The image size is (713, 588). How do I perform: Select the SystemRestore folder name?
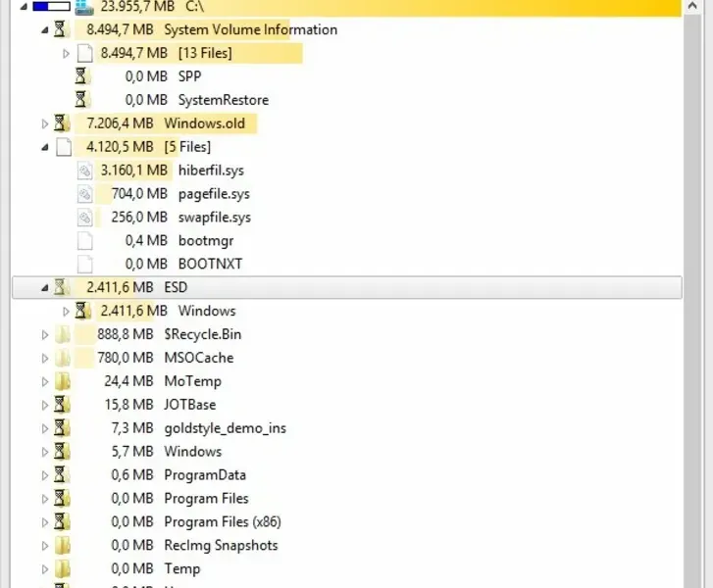pos(224,100)
